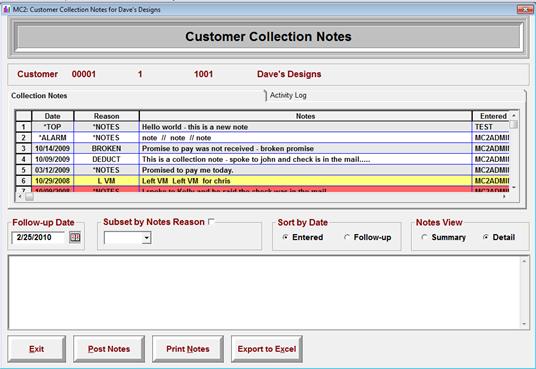The width and height of the screenshot is (536, 369).
Task: Switch to the Collection Notes tab
Action: (39, 96)
